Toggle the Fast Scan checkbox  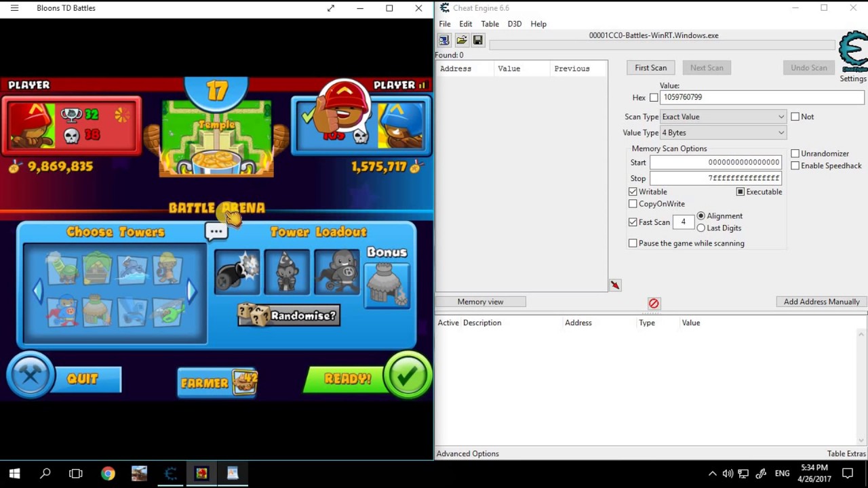[x=633, y=222]
